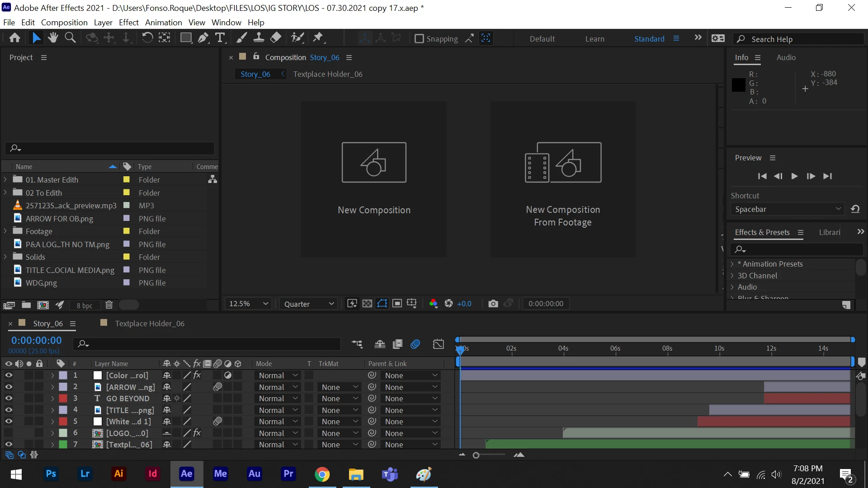Open the 12.5% magnification dropdown
Viewport: 868px width, 488px height.
pyautogui.click(x=249, y=304)
